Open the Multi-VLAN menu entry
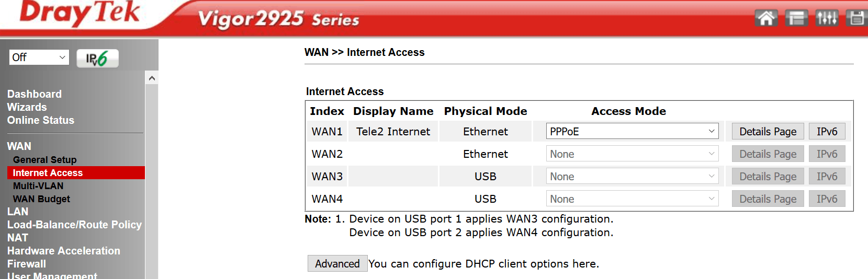 tap(38, 185)
